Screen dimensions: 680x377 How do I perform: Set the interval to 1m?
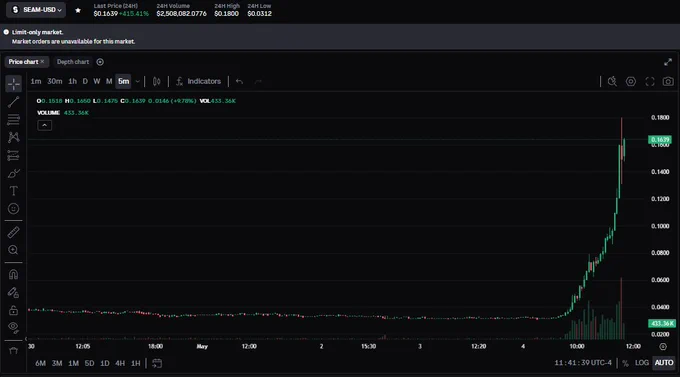(x=36, y=81)
